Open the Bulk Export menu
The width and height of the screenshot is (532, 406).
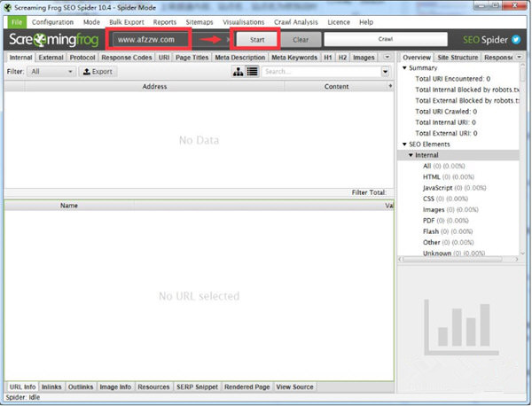pos(129,21)
